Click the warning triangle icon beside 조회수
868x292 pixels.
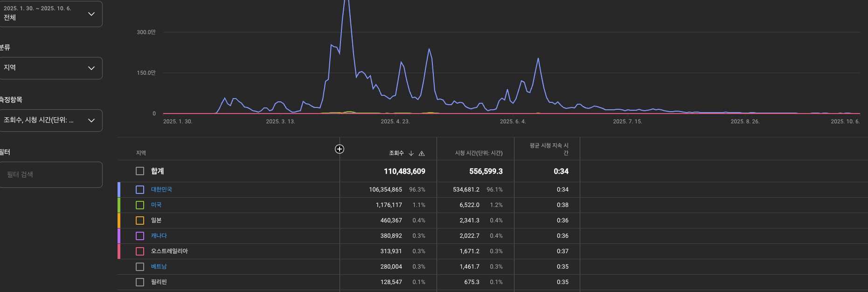point(422,153)
